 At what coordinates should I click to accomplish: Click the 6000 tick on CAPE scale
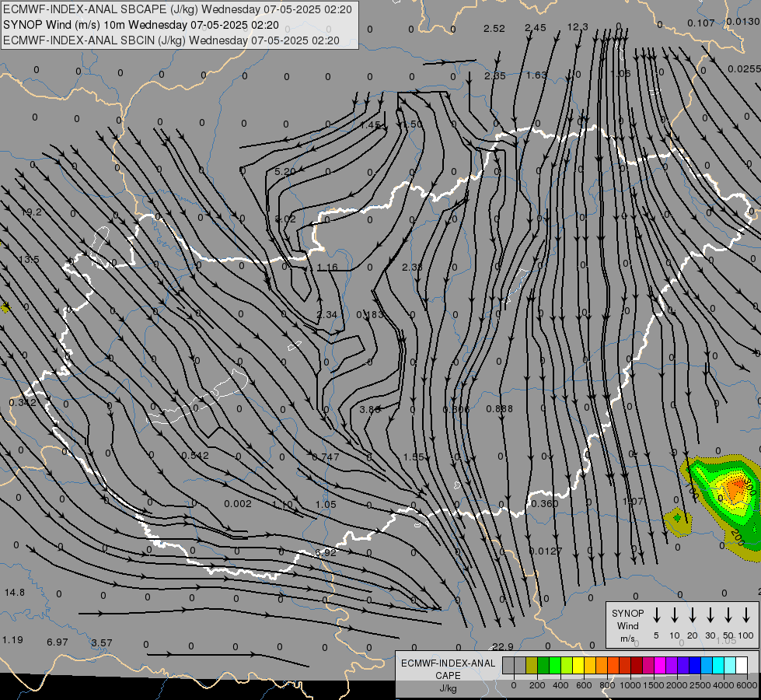pos(746,685)
